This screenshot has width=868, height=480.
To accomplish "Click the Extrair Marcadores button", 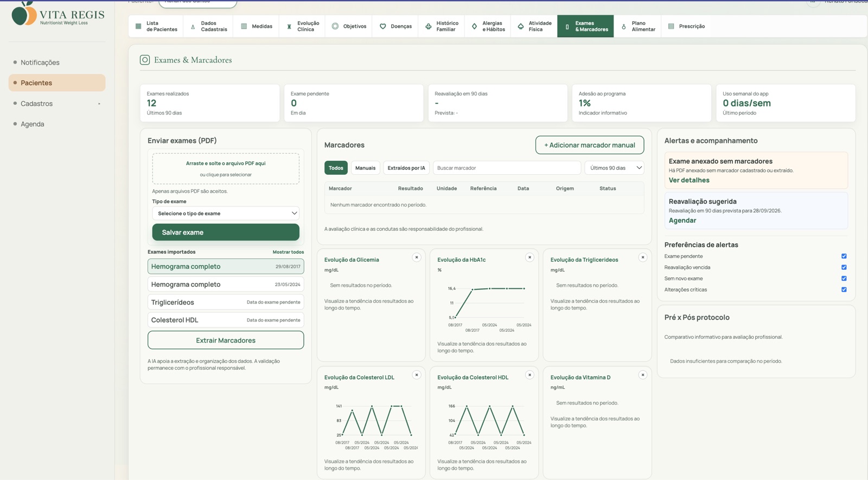I will tap(226, 340).
